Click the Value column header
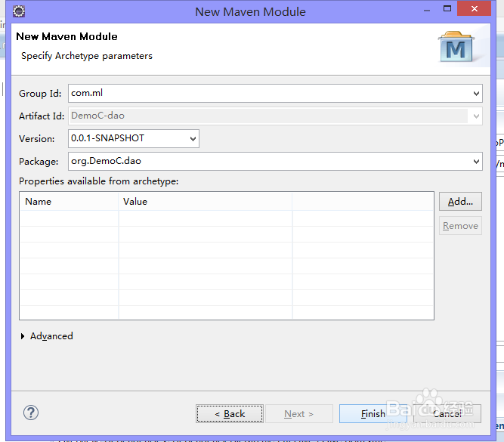This screenshot has width=504, height=442. [x=206, y=202]
